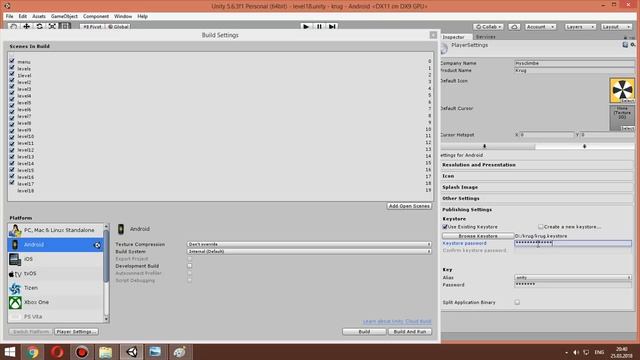Pause the game playback
640x360 pixels.
point(319,27)
